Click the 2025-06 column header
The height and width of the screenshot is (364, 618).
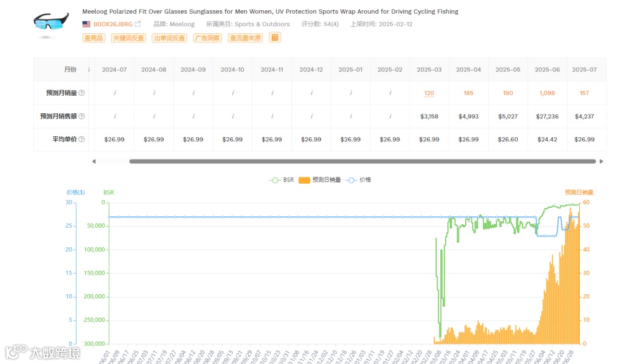(x=547, y=69)
